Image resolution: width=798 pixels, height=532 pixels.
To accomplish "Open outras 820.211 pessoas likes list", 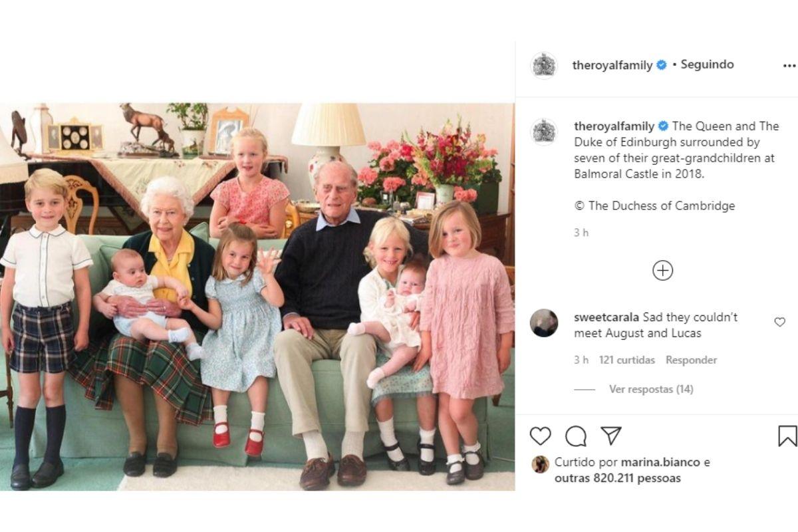I will click(618, 478).
